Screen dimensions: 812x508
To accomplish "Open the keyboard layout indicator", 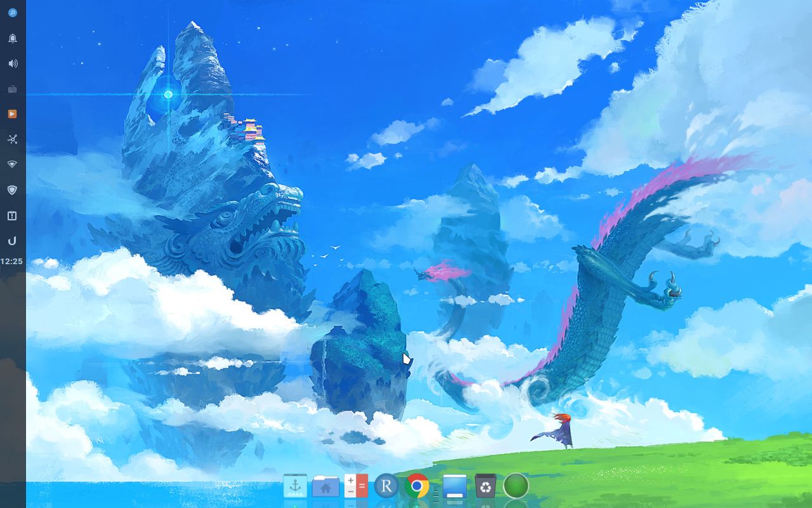I will pyautogui.click(x=13, y=89).
